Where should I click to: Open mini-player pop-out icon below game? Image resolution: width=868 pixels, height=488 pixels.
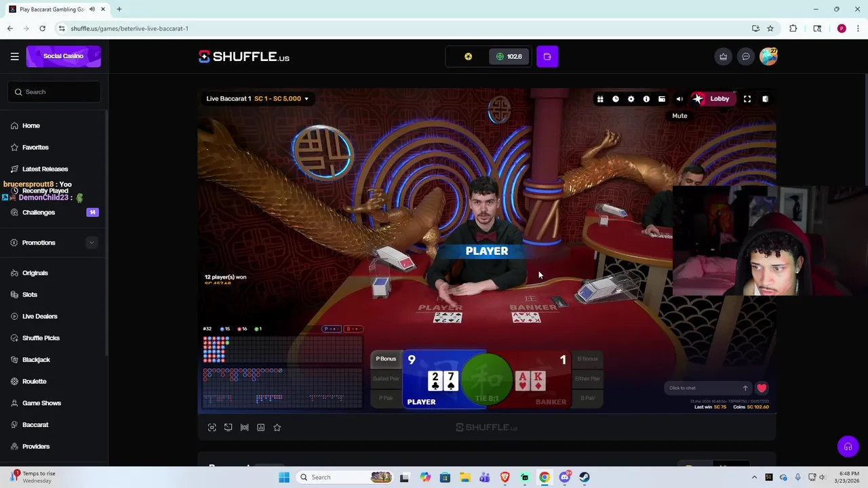[x=228, y=428]
